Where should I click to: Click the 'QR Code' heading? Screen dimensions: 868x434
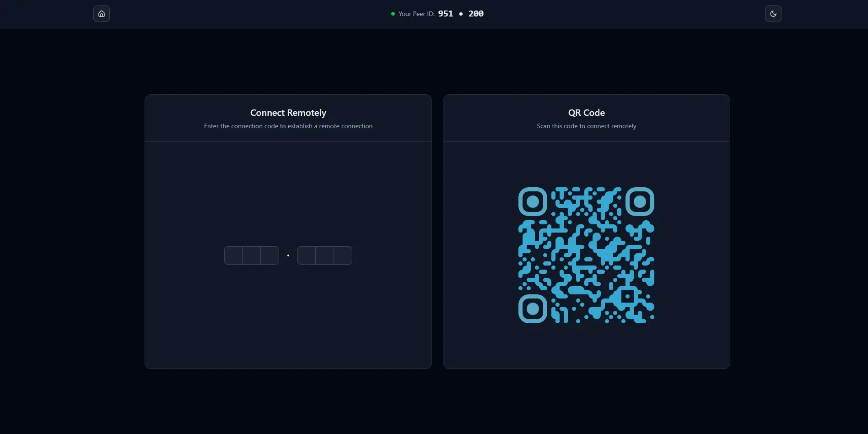(x=587, y=113)
